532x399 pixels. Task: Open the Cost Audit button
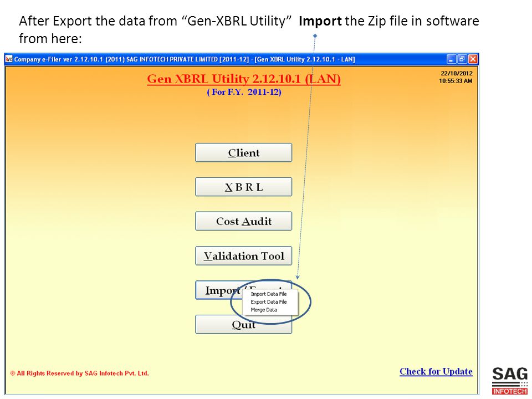click(x=243, y=221)
